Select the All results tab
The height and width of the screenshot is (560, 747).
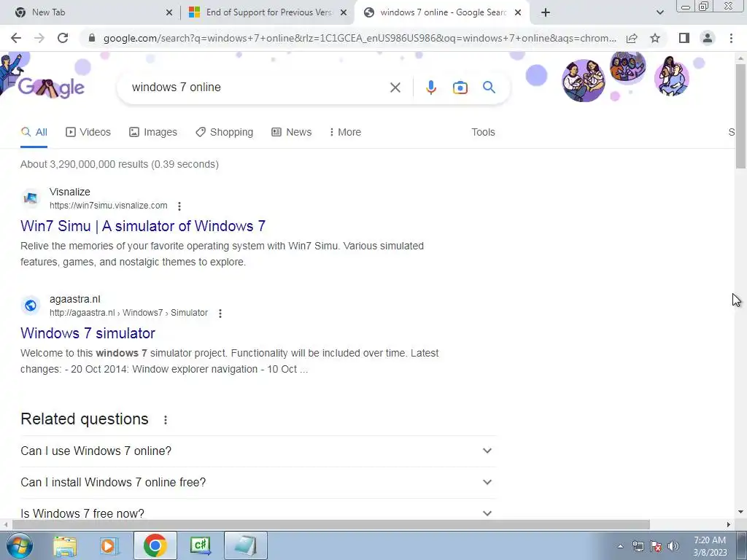(x=34, y=132)
